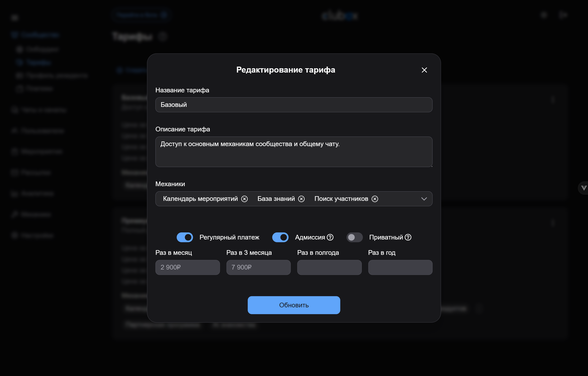Click the chevron on the right screen edge
This screenshot has height=376, width=588.
(584, 188)
